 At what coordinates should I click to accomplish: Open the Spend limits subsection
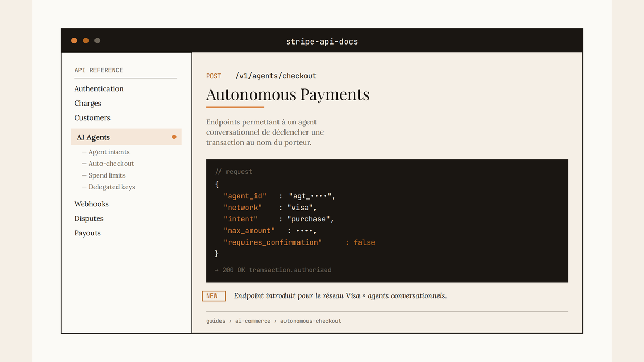click(104, 175)
